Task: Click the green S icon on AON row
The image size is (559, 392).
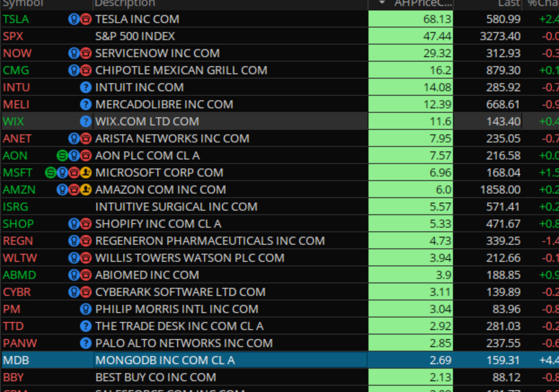Action: pos(63,156)
